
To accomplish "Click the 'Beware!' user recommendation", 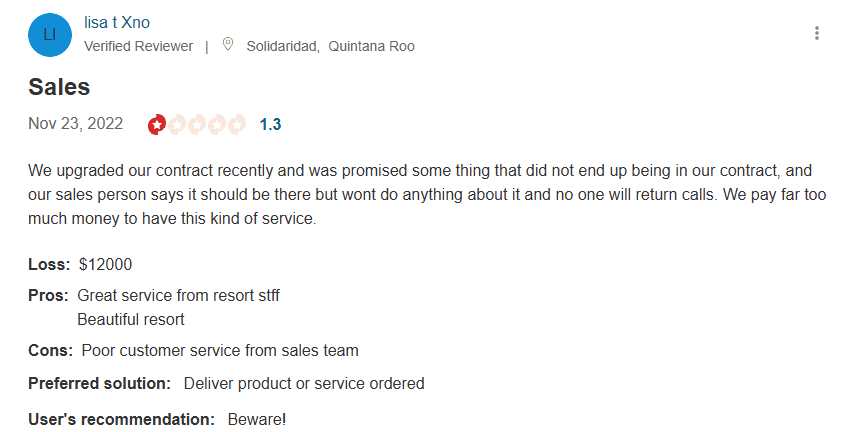I will click(257, 419).
